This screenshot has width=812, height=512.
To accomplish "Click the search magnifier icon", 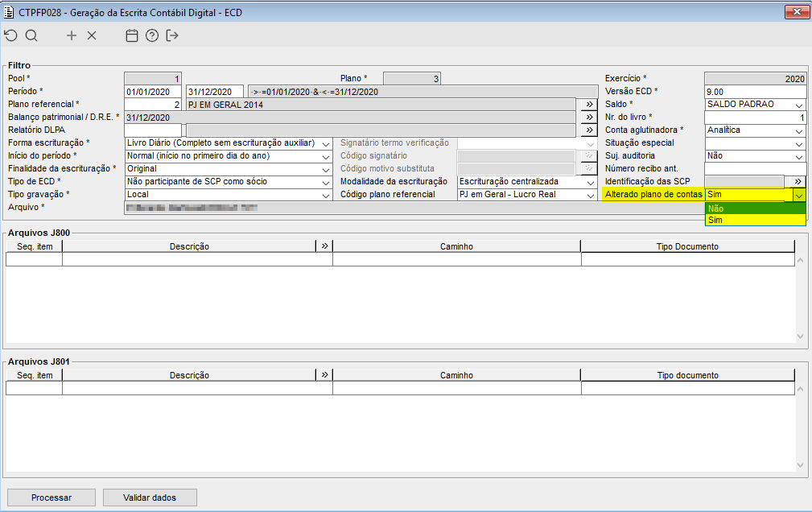I will point(31,35).
